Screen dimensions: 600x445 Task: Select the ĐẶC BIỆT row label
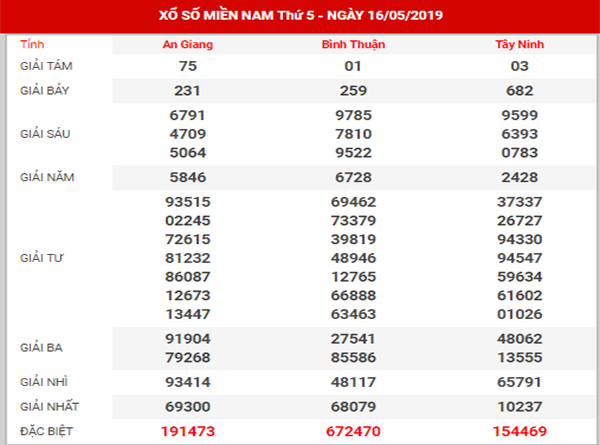(46, 430)
